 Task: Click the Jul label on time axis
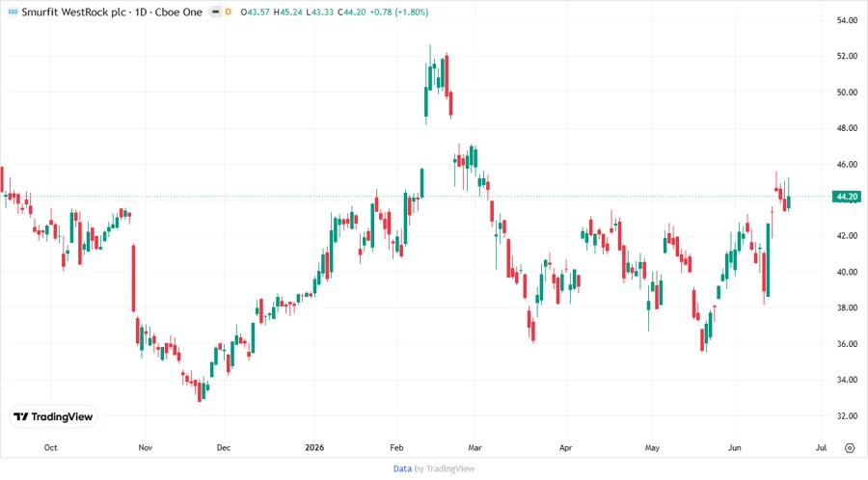pyautogui.click(x=821, y=447)
